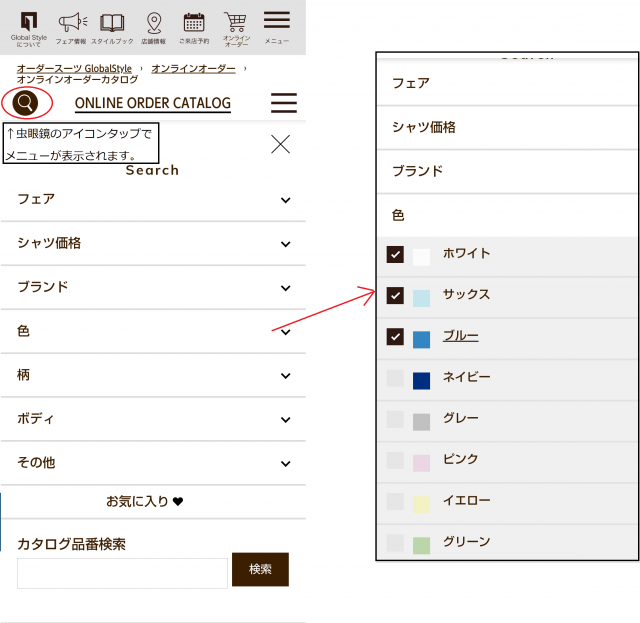
Task: Uncheck the ホワイト color checkbox
Action: pos(395,255)
